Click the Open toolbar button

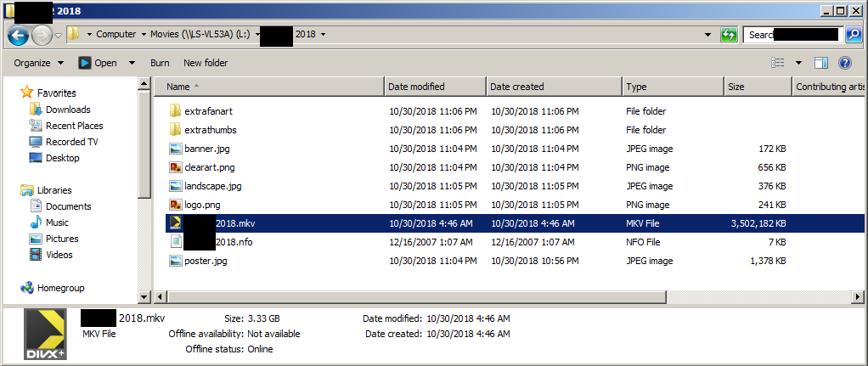[x=98, y=63]
